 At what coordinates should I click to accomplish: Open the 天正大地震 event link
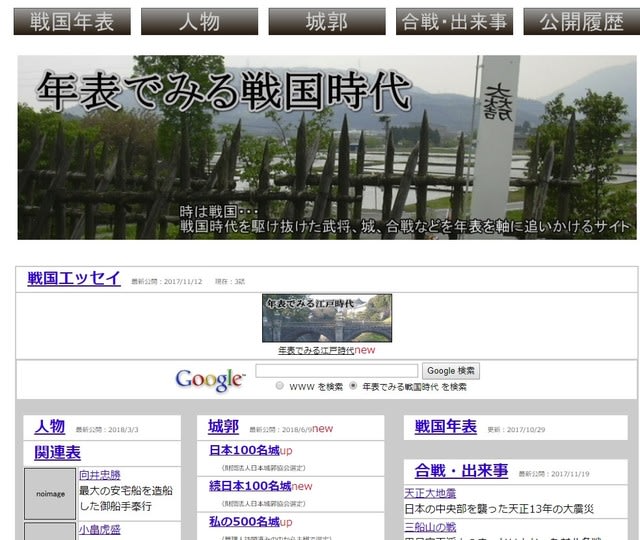click(430, 493)
